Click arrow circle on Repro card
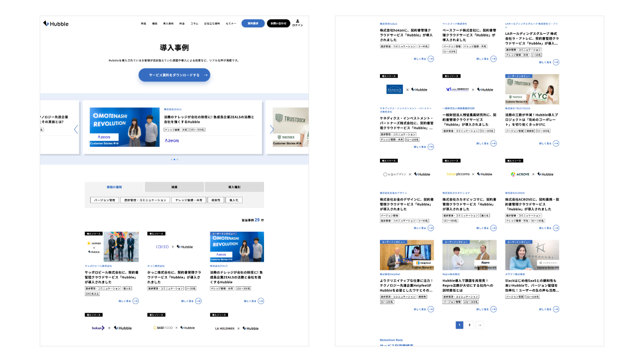Viewport: 644px width, 362px height. [493, 309]
